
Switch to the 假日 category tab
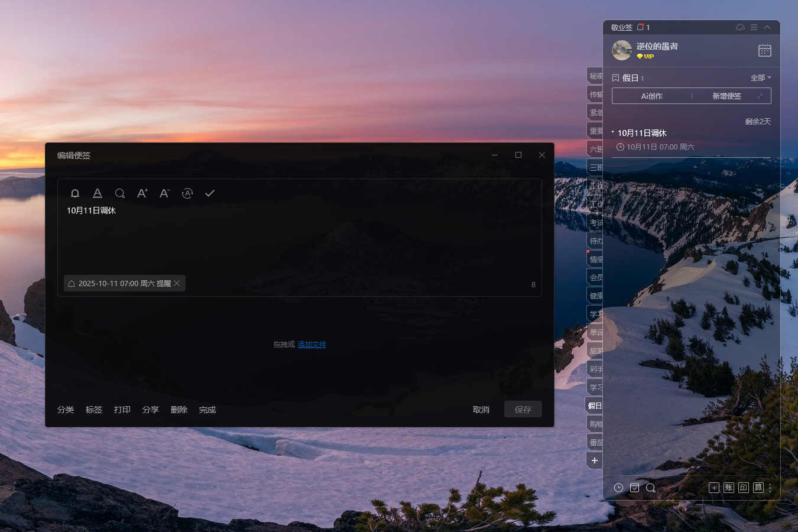pos(595,406)
